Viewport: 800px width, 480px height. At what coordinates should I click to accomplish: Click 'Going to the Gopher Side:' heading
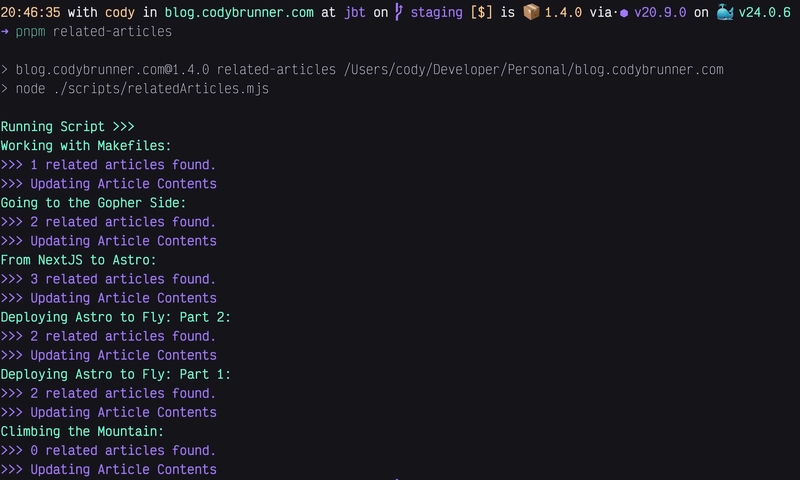93,203
